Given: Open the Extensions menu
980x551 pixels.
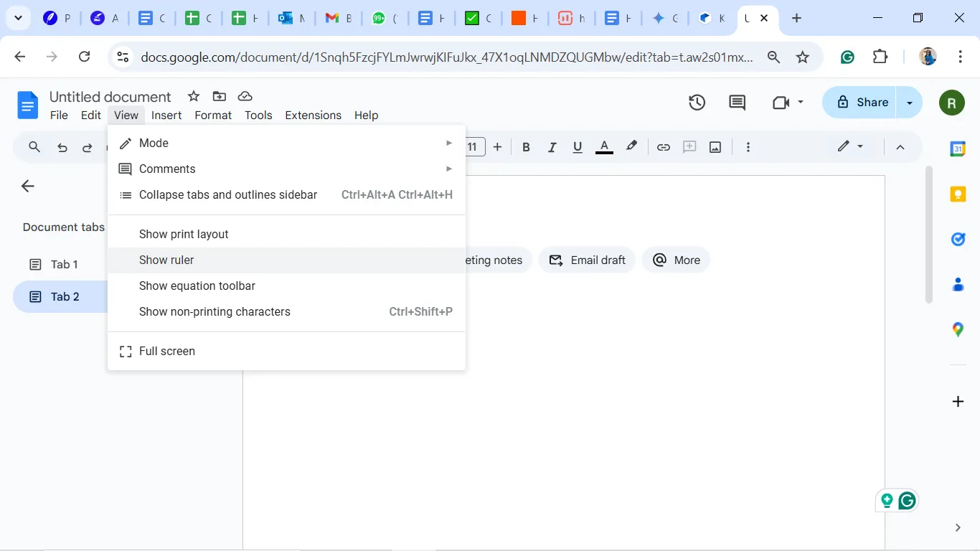Looking at the screenshot, I should [313, 116].
